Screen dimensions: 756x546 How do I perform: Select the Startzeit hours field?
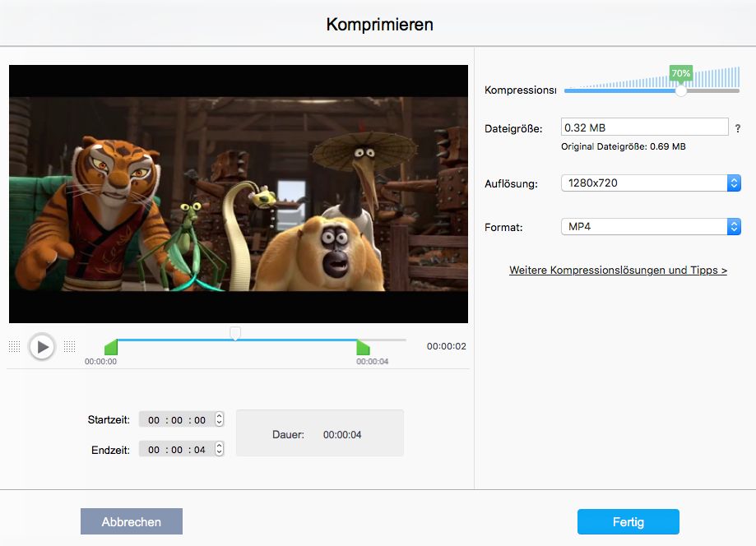[x=154, y=420]
